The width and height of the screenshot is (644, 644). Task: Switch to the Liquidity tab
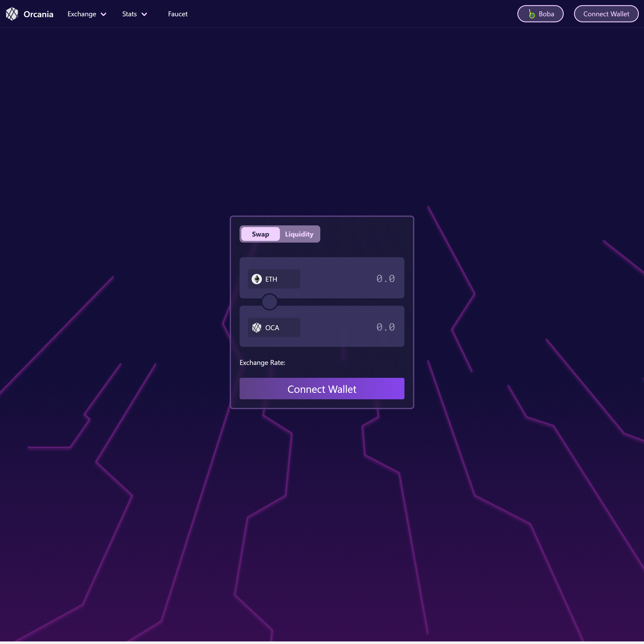click(x=299, y=234)
